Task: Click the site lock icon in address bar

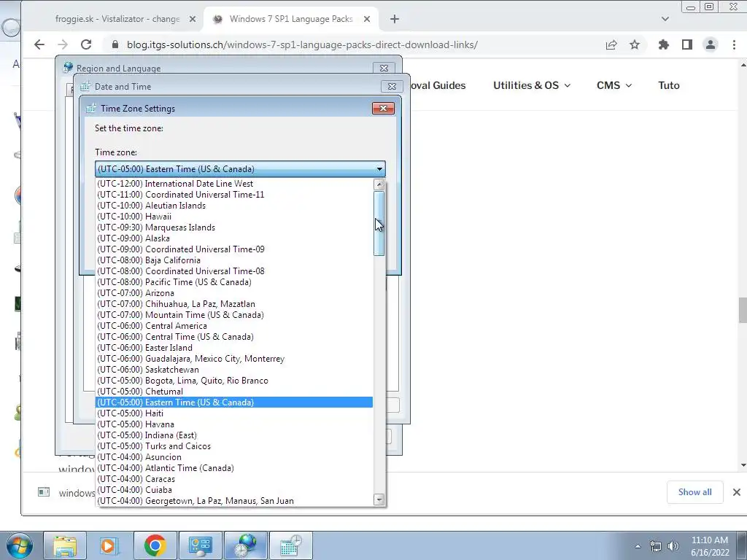Action: (x=115, y=44)
